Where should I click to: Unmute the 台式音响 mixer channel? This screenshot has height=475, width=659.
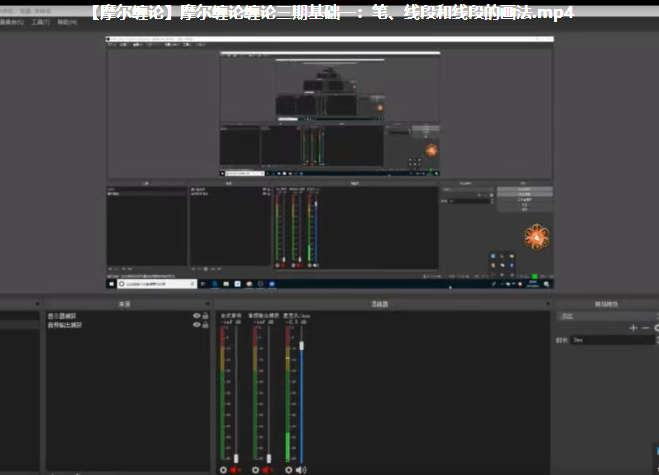pos(235,470)
